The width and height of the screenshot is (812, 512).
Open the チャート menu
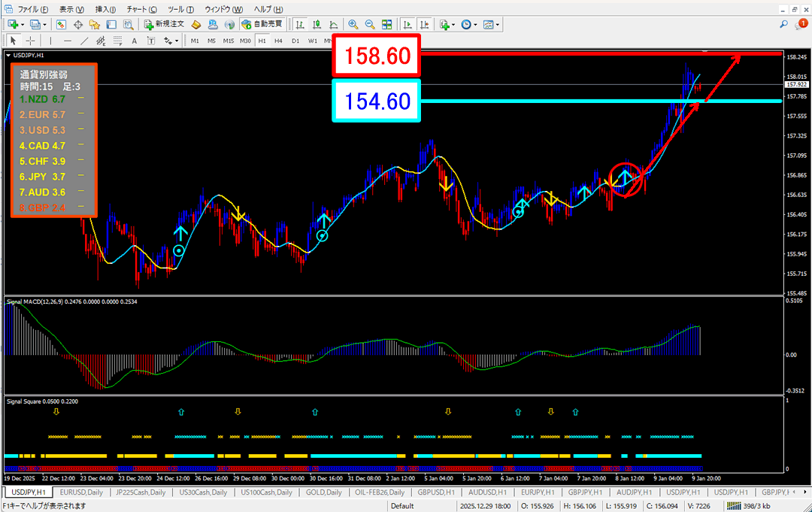(x=141, y=9)
